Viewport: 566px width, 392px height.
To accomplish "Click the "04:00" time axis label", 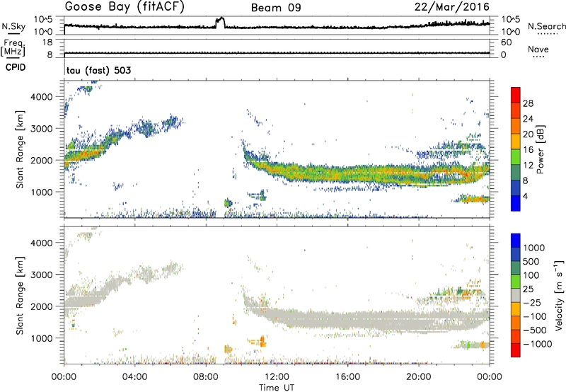I will pos(134,377).
